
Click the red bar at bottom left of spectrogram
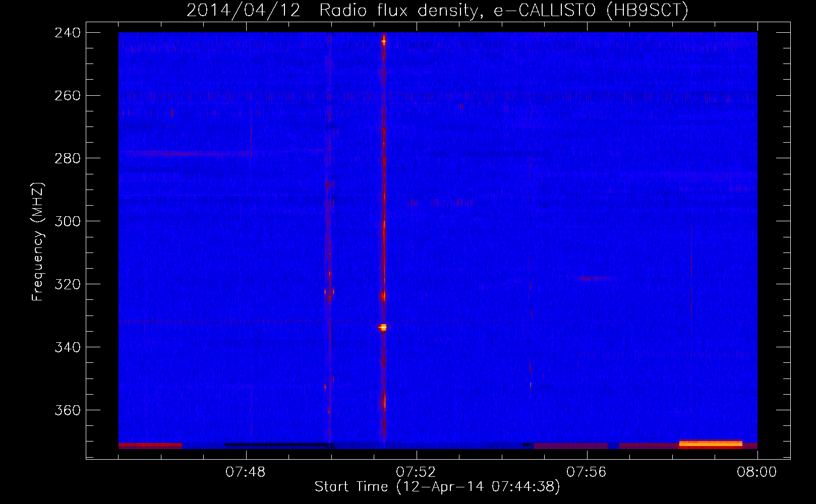click(150, 446)
